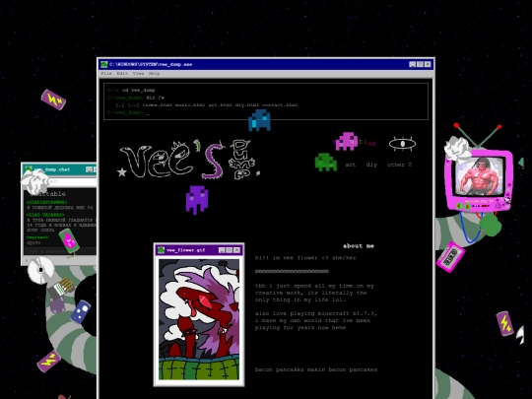Click the vee's dump hand-drawn logo

[188, 160]
